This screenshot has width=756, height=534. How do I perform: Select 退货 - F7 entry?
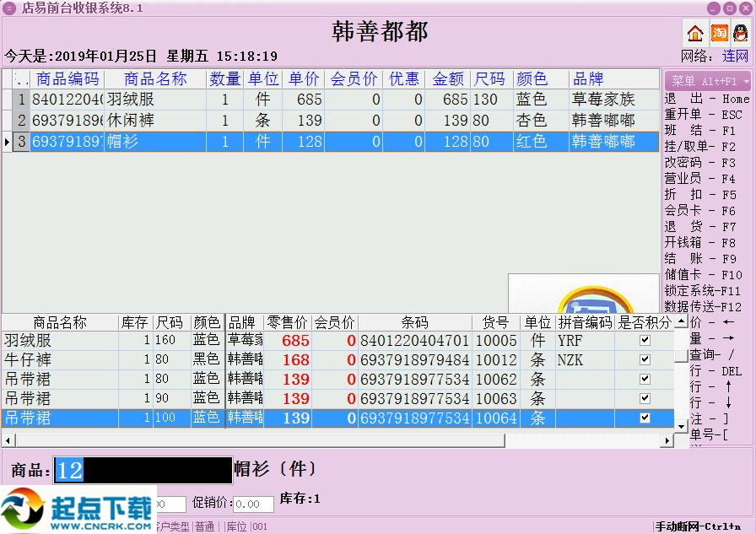click(x=700, y=227)
